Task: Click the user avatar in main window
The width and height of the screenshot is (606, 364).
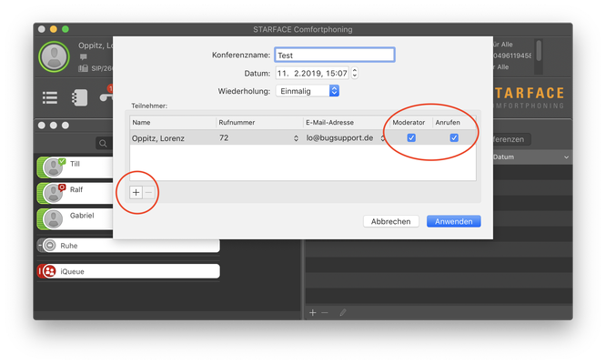Action: 54,56
